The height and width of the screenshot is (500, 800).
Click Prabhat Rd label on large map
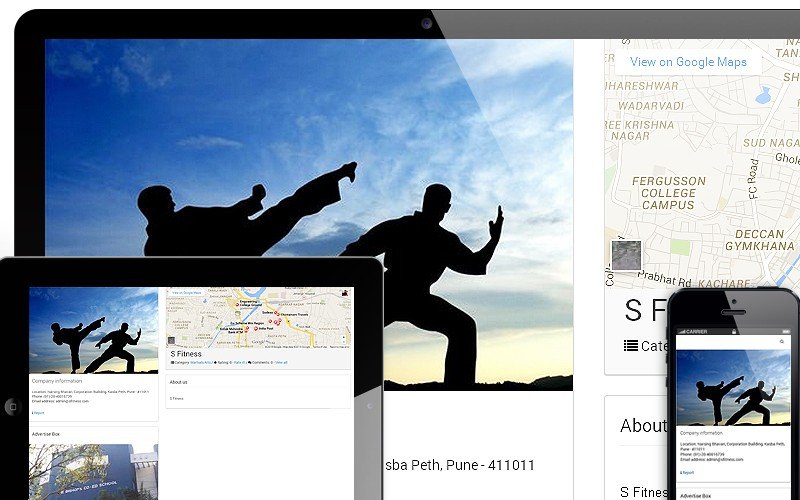point(664,278)
